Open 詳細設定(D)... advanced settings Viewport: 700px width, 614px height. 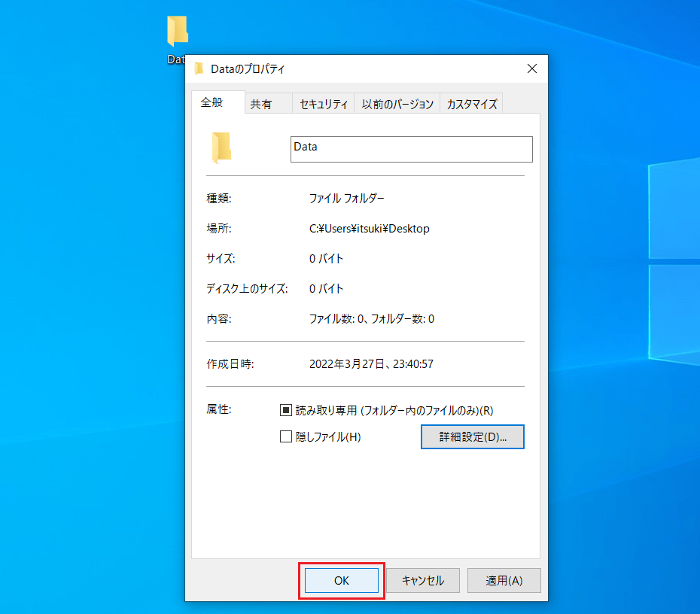[x=473, y=437]
